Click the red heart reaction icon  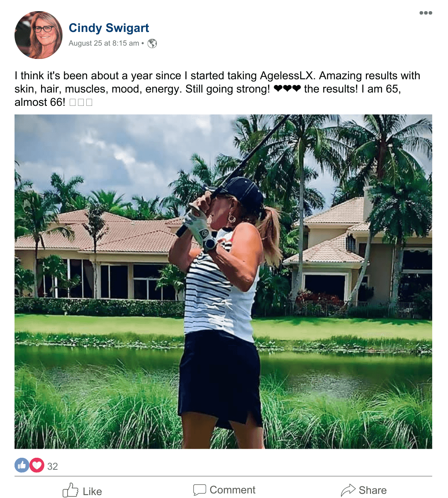coord(37,465)
